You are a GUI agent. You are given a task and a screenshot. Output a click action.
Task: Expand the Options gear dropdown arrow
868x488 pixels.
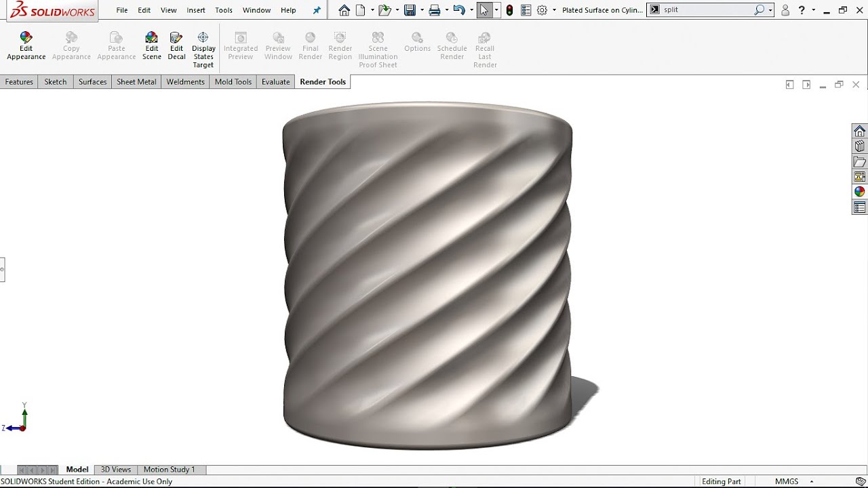554,10
